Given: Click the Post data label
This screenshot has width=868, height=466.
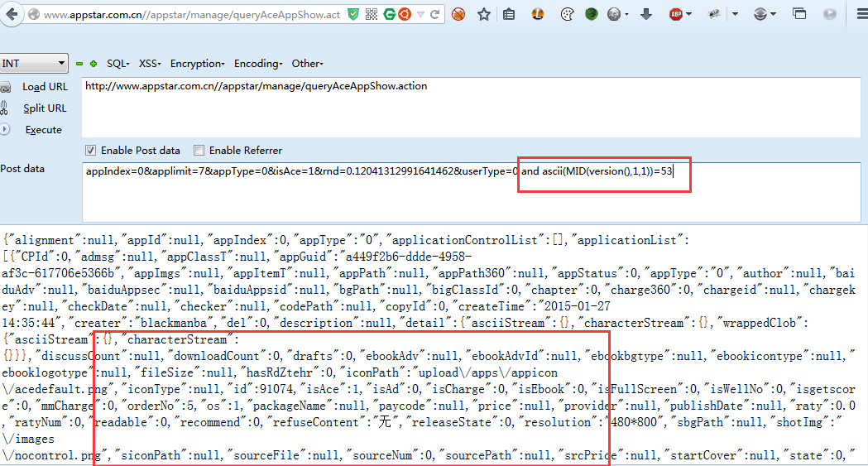Looking at the screenshot, I should click(x=22, y=169).
